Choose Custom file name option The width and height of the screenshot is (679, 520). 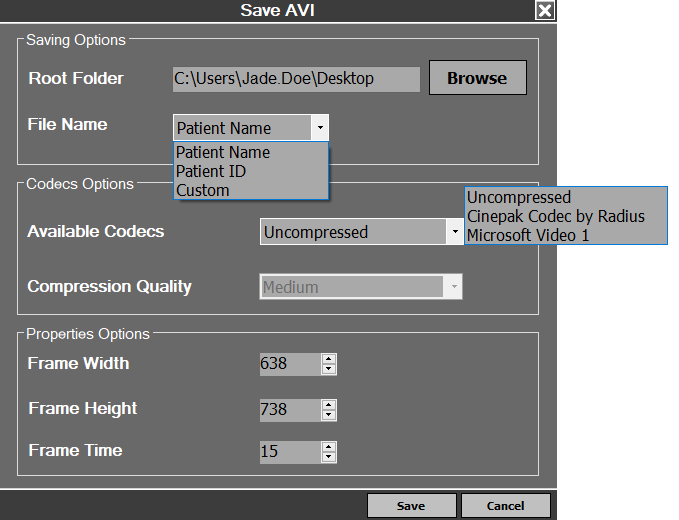coord(203,190)
